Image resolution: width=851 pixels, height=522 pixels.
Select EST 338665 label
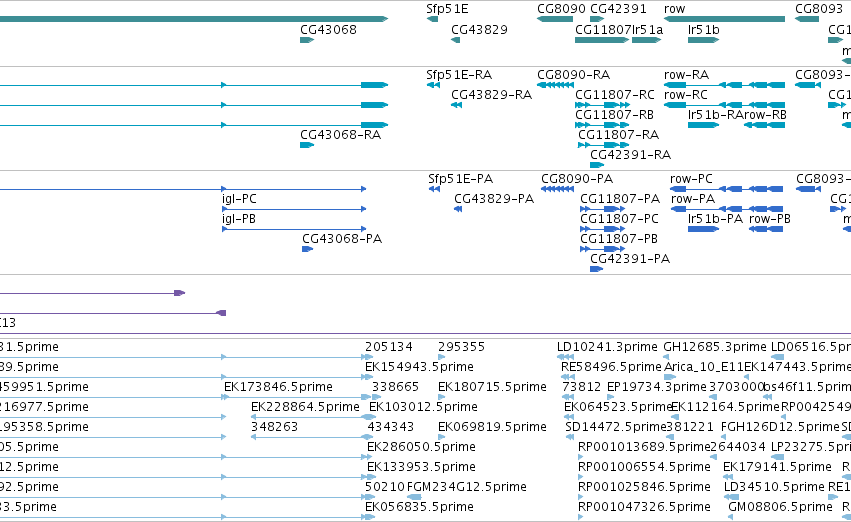point(395,387)
